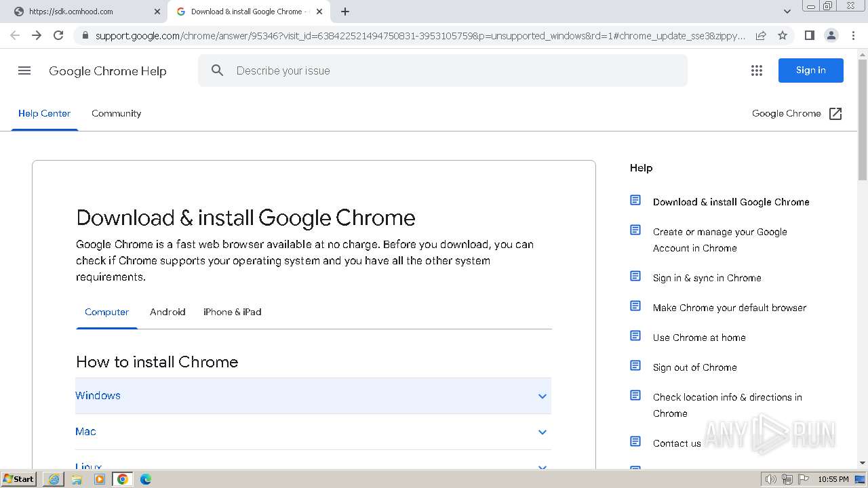This screenshot has width=868, height=488.
Task: Open the Chrome profile avatar
Action: 831,35
